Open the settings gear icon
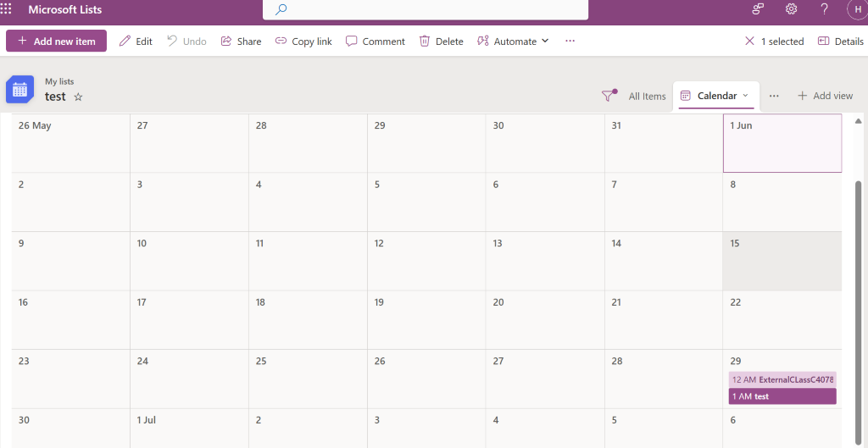The image size is (868, 448). [791, 9]
